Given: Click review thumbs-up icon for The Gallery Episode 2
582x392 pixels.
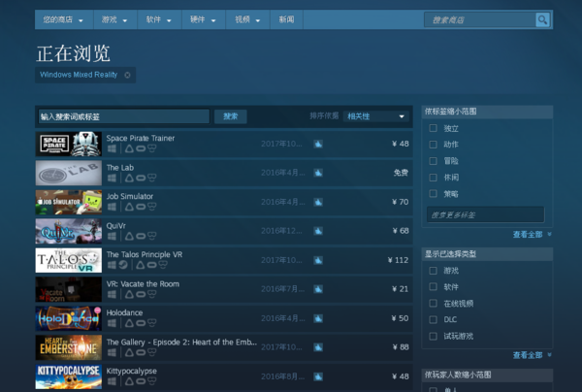Looking at the screenshot, I should [x=318, y=347].
